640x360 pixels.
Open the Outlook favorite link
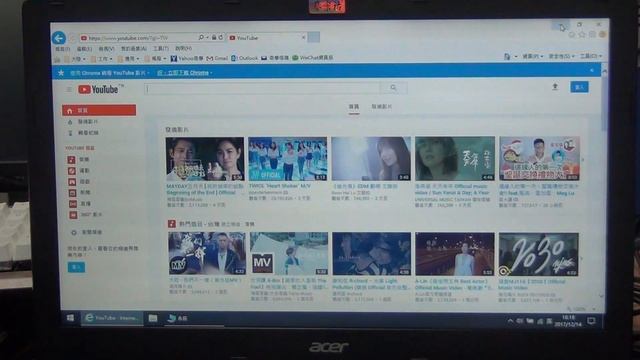pos(244,58)
